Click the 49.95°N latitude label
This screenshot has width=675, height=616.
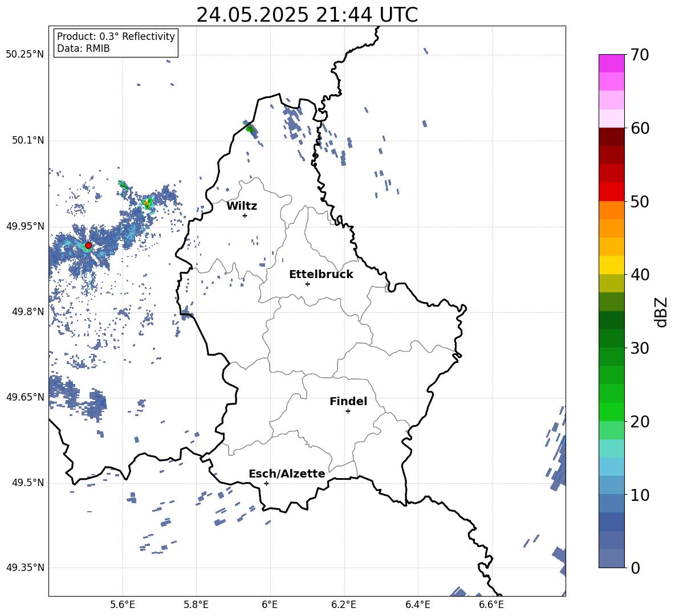pyautogui.click(x=25, y=226)
